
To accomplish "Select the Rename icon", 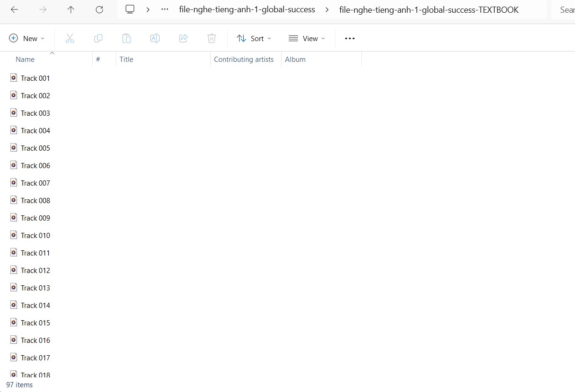I will [155, 38].
